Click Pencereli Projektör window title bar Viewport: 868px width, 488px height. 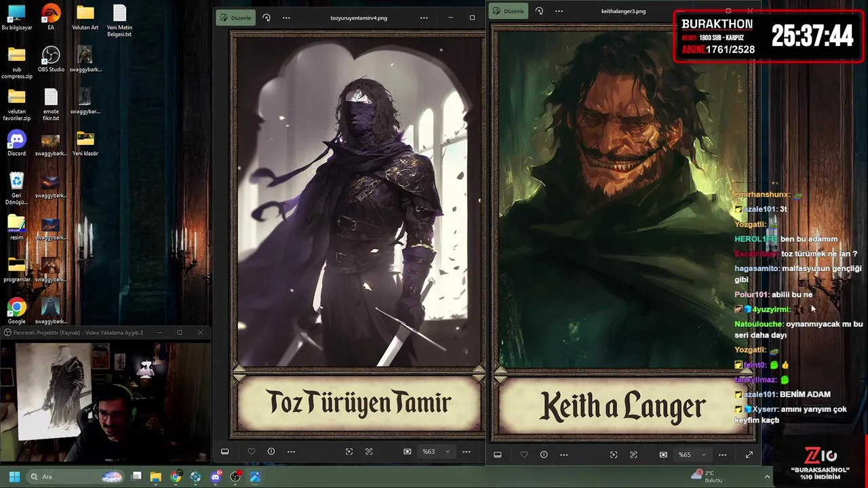coord(105,332)
